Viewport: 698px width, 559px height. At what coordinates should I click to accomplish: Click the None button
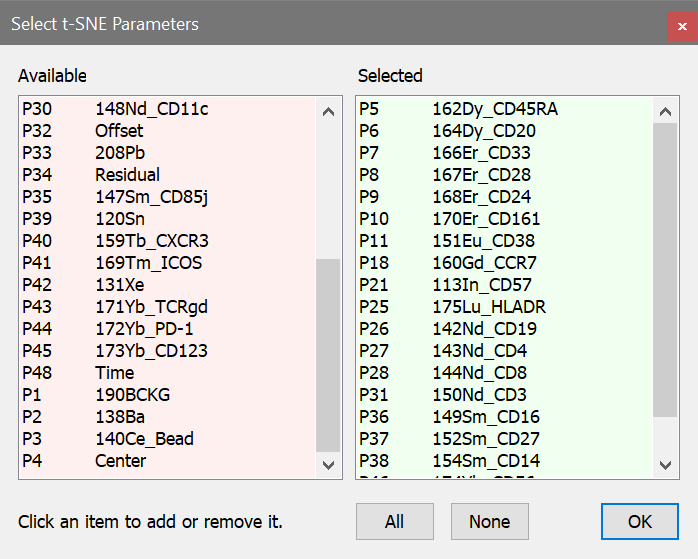[x=489, y=521]
